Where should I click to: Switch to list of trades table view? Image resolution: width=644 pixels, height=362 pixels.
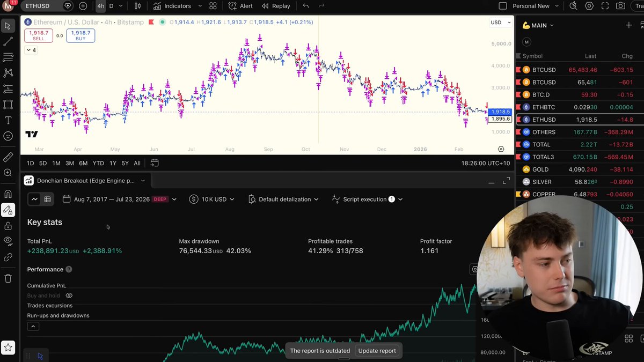tap(47, 199)
